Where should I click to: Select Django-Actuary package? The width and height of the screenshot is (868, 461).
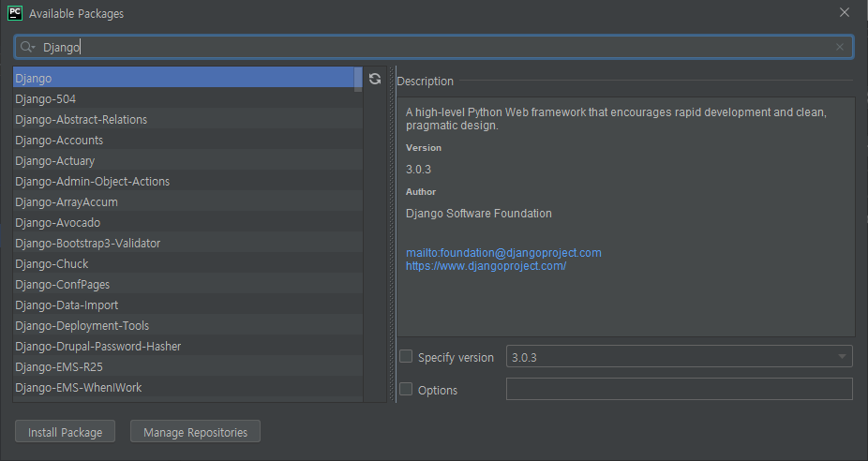(187, 160)
